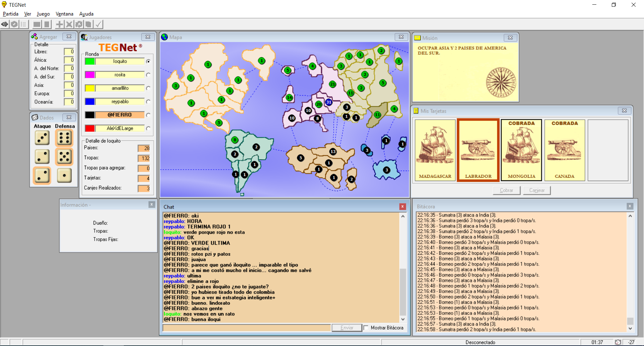Click the green troop marker numbered 21
The image size is (644, 346).
coord(332,84)
